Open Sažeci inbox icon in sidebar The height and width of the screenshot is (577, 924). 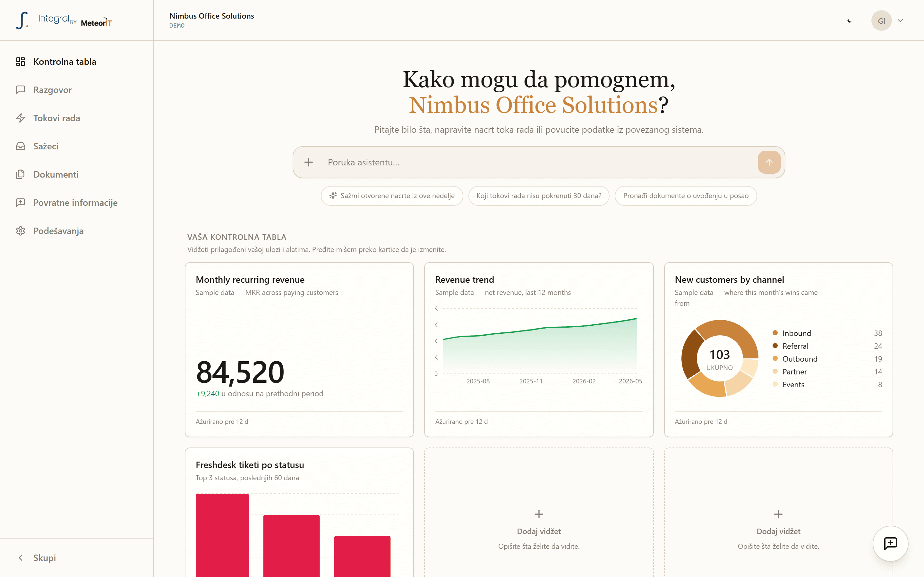coord(21,146)
